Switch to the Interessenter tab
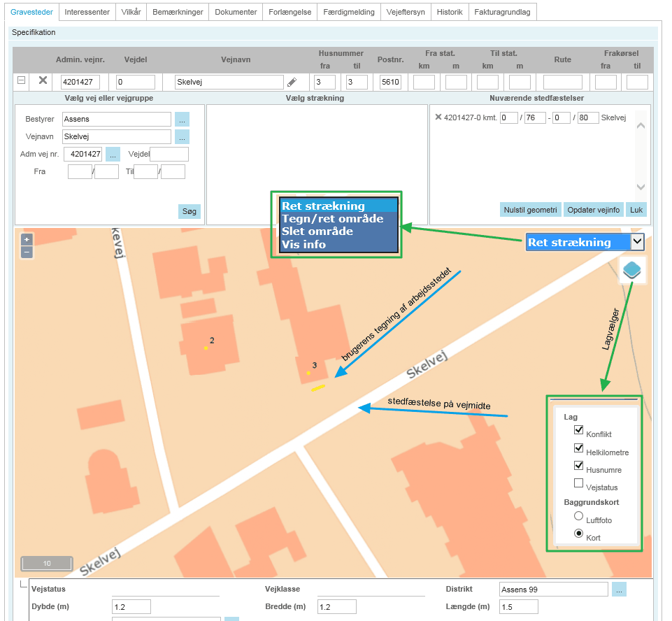 [87, 12]
